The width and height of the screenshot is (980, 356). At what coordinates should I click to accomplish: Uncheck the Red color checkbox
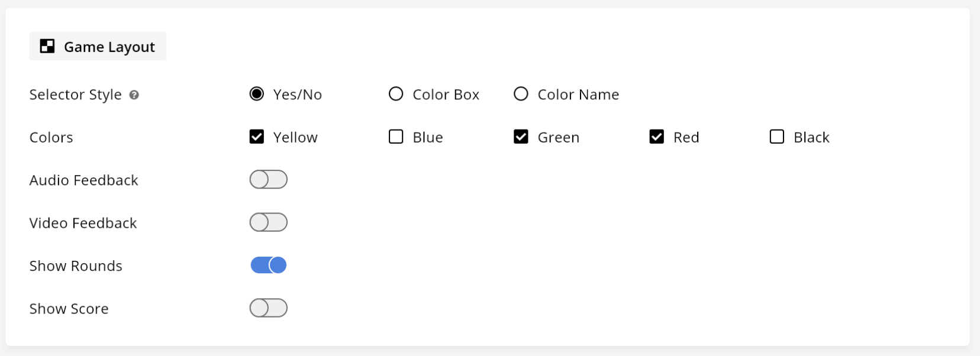pos(657,137)
